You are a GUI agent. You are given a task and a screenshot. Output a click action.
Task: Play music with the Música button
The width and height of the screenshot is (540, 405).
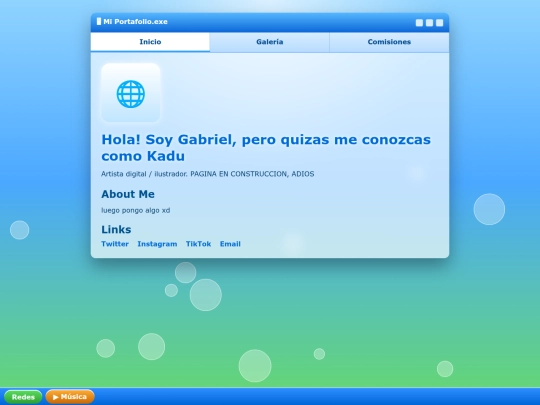click(x=70, y=396)
